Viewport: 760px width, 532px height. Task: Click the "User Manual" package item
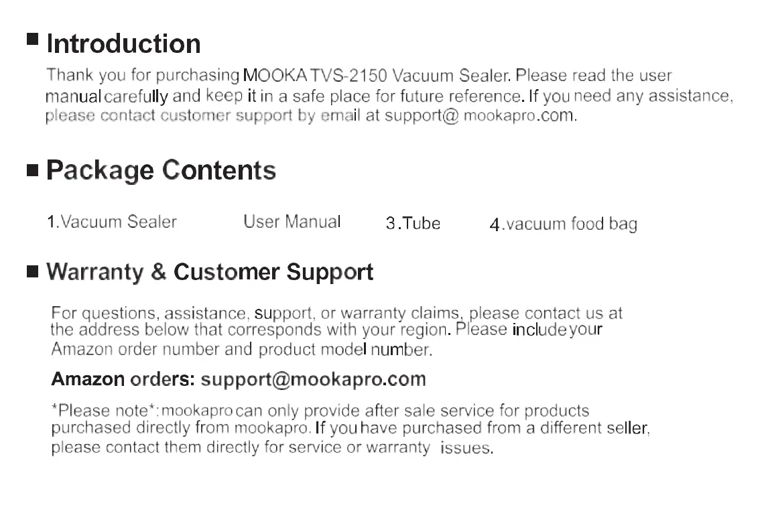pos(292,222)
